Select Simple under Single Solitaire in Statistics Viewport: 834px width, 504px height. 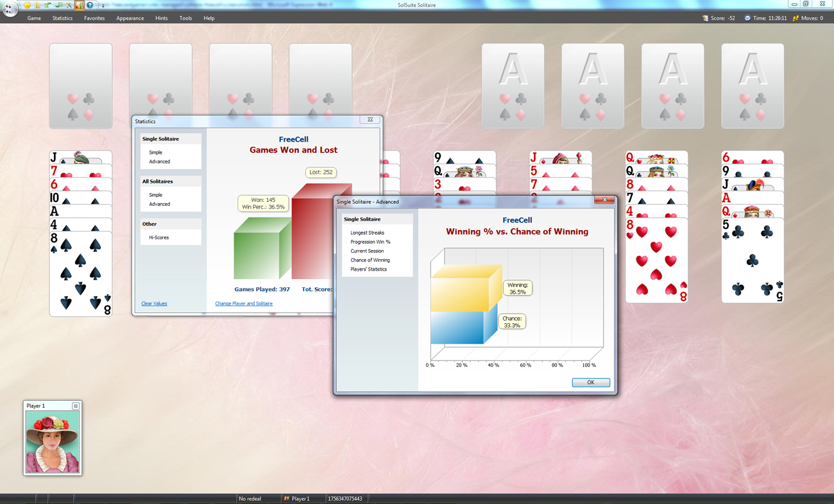[155, 153]
